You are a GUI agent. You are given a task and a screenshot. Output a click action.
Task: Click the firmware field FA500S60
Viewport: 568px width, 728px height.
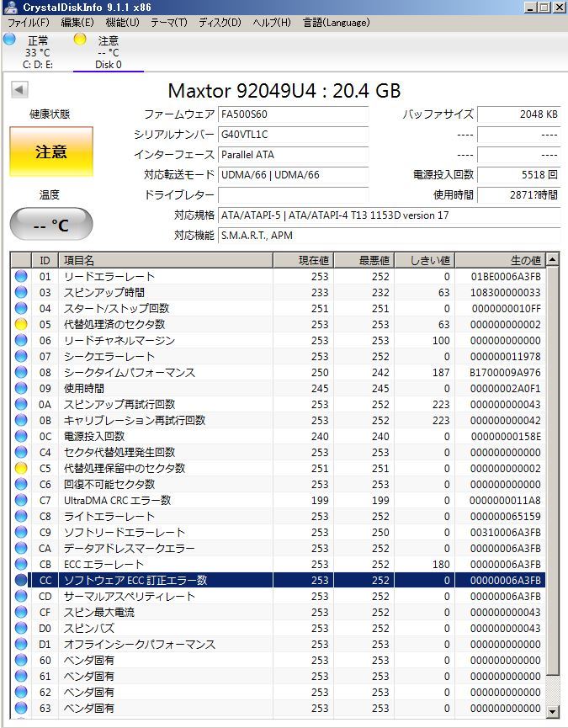[293, 114]
